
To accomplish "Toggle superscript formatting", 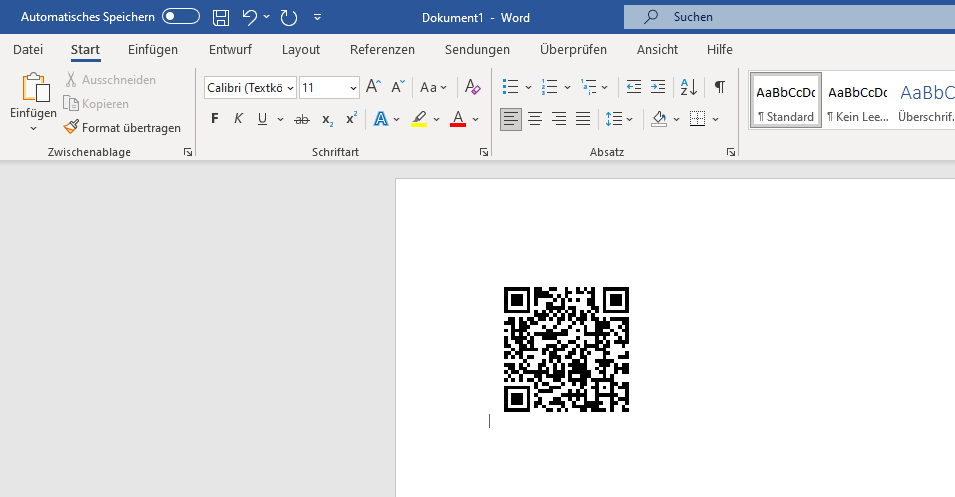I will point(351,119).
